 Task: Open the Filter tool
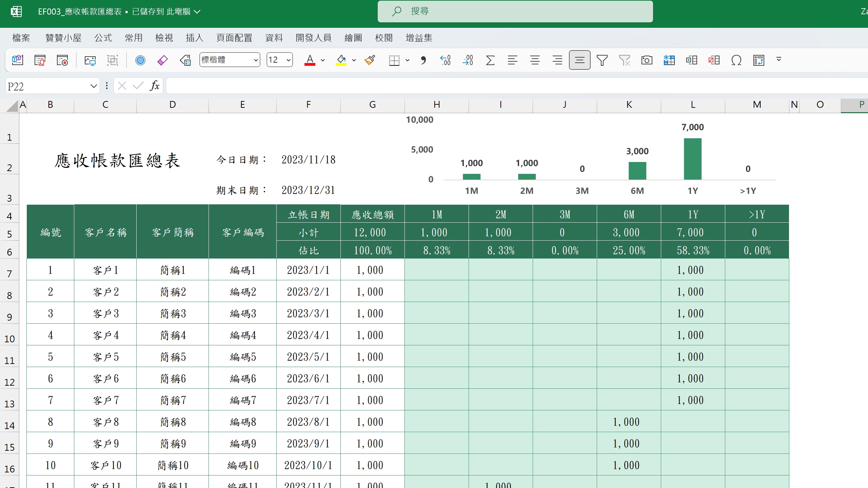tap(602, 60)
